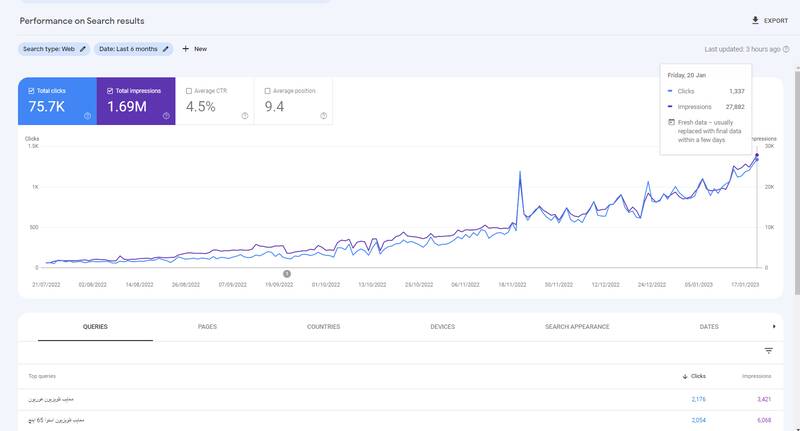Click help icon beside Last updated text
This screenshot has height=431, width=800.
click(x=786, y=49)
